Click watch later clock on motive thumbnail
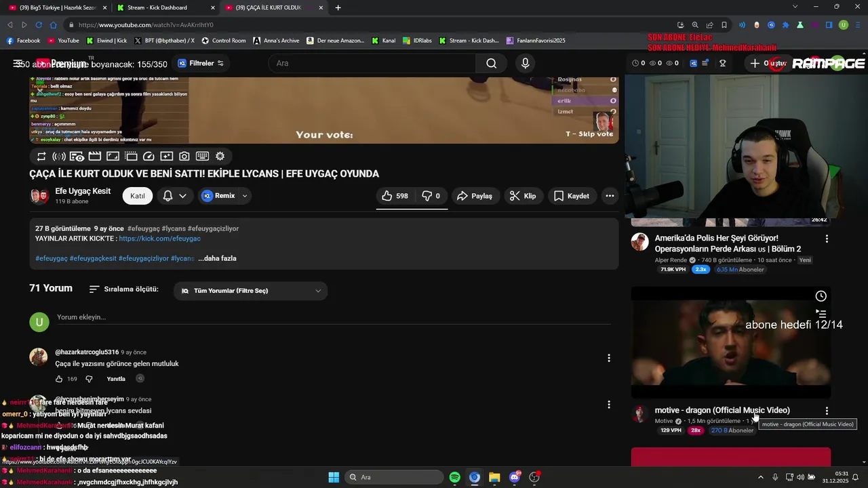The image size is (868, 488). coord(821,296)
